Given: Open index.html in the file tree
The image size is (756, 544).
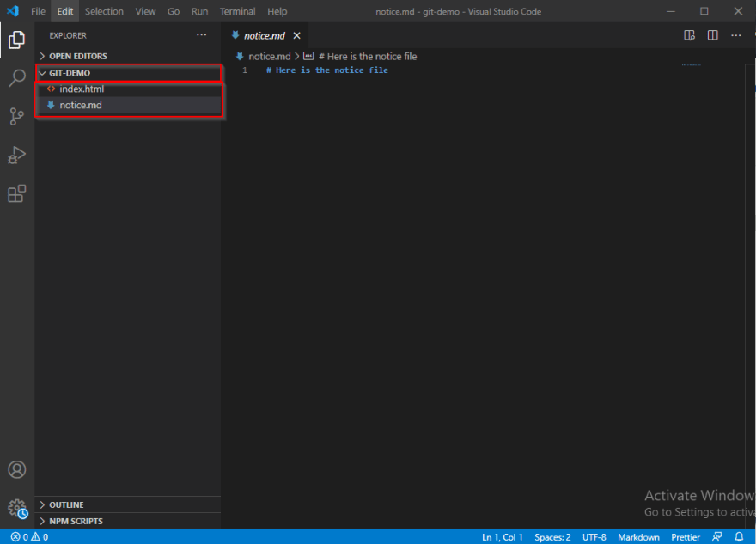Looking at the screenshot, I should coord(128,89).
